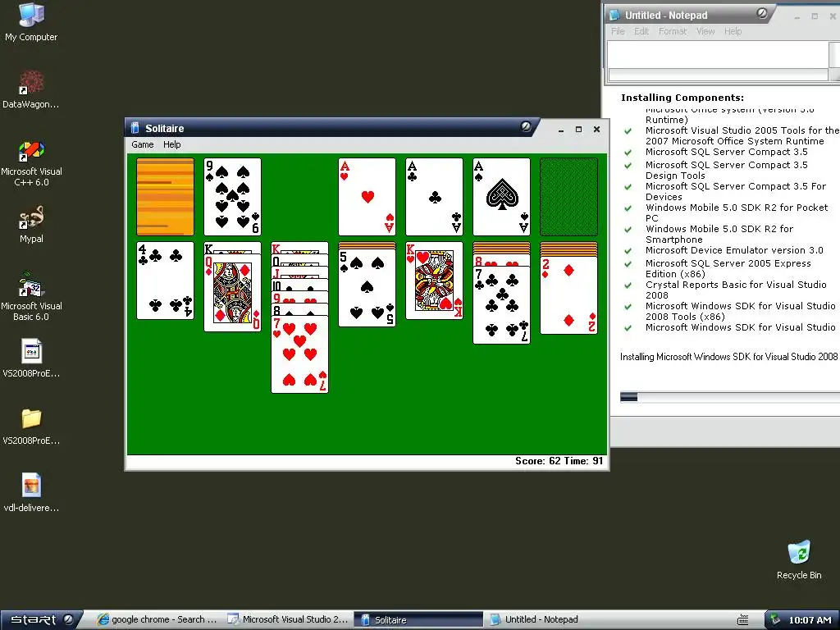Image resolution: width=840 pixels, height=630 pixels.
Task: Select the 9 of spades waste card
Action: pos(232,197)
